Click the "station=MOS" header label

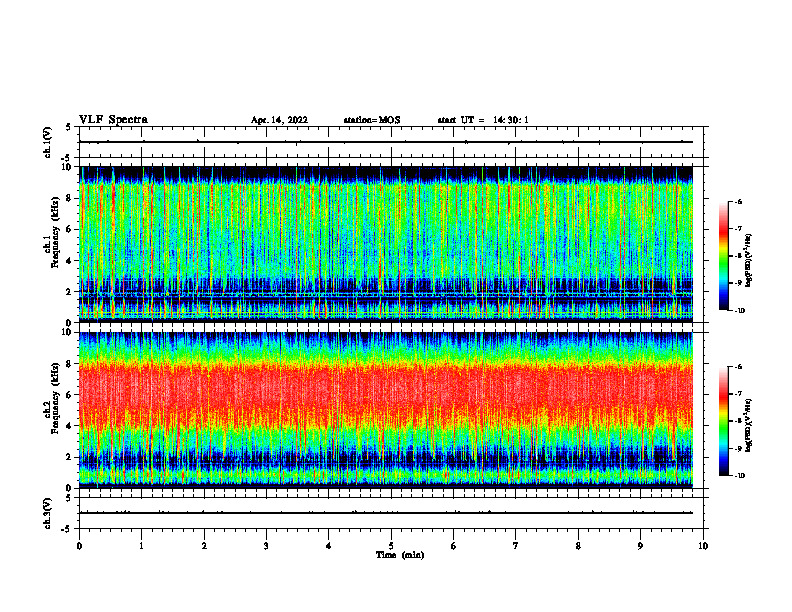[x=372, y=120]
